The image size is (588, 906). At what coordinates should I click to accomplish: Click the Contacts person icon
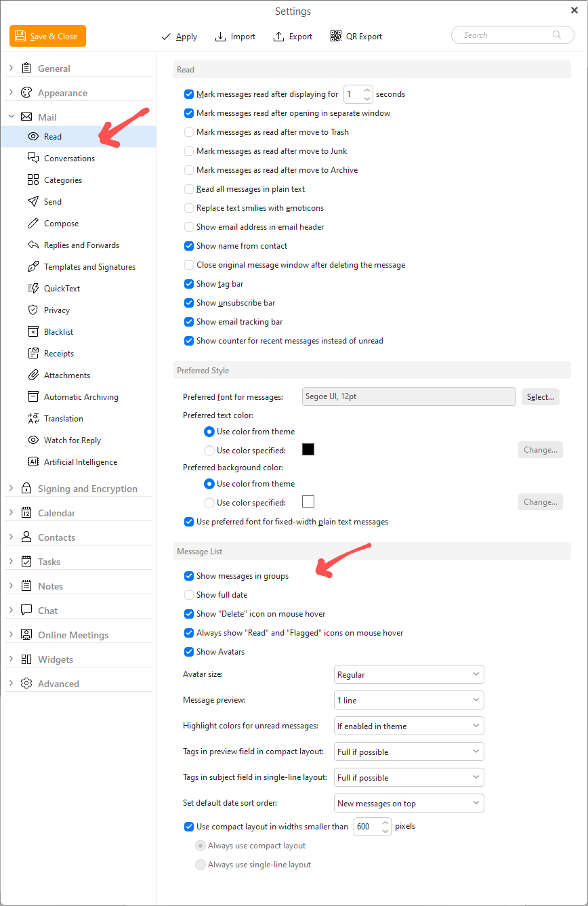click(26, 537)
